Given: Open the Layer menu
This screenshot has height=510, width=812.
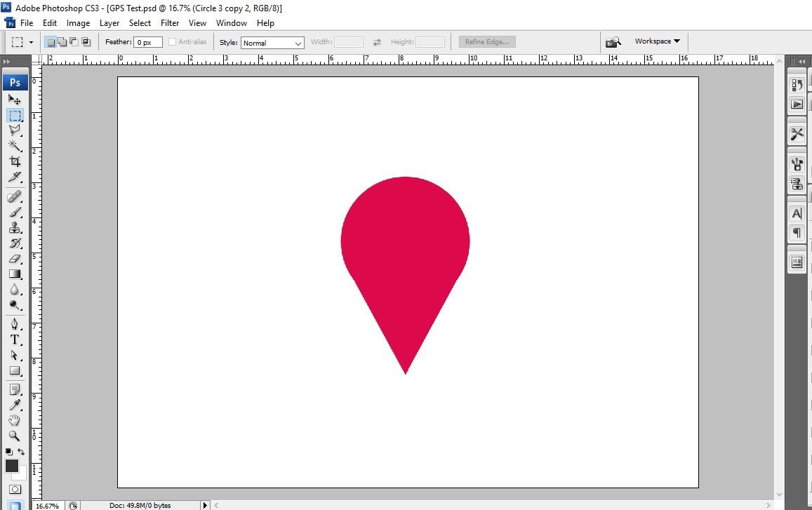Looking at the screenshot, I should tap(109, 22).
